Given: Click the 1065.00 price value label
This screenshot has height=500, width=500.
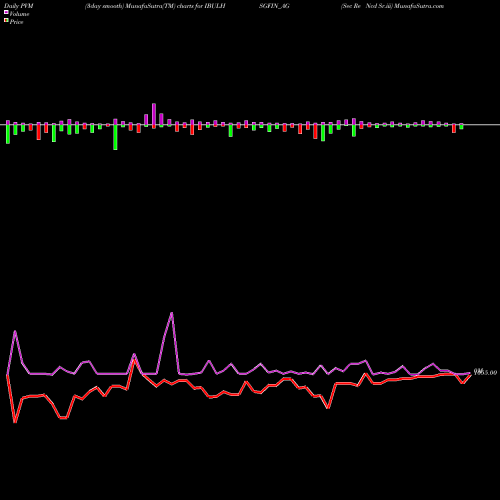Looking at the screenshot, I should 485,372.
